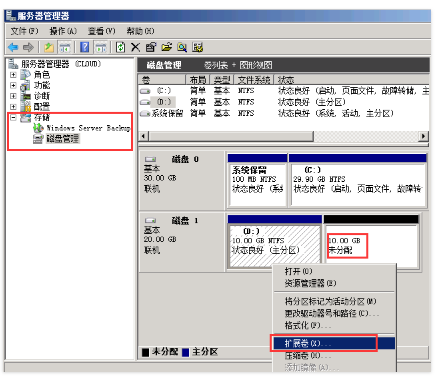Expand the 功能 tree node
The height and width of the screenshot is (378, 446).
click(x=13, y=86)
